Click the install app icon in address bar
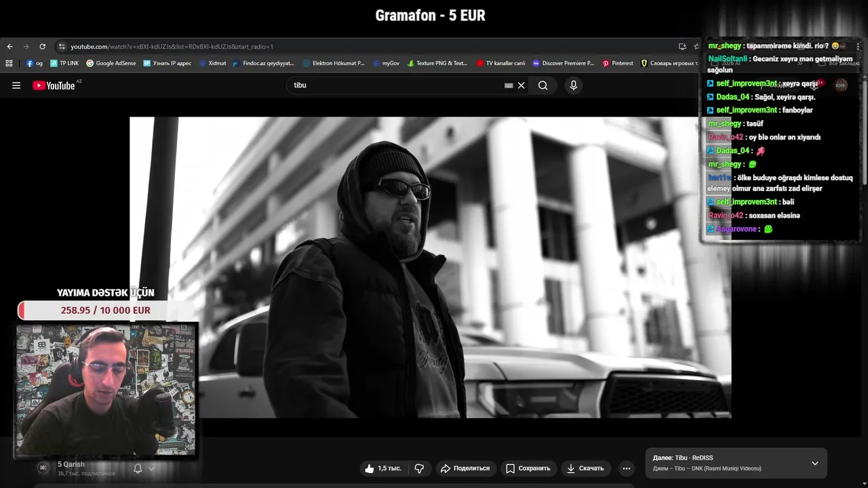 click(x=682, y=47)
